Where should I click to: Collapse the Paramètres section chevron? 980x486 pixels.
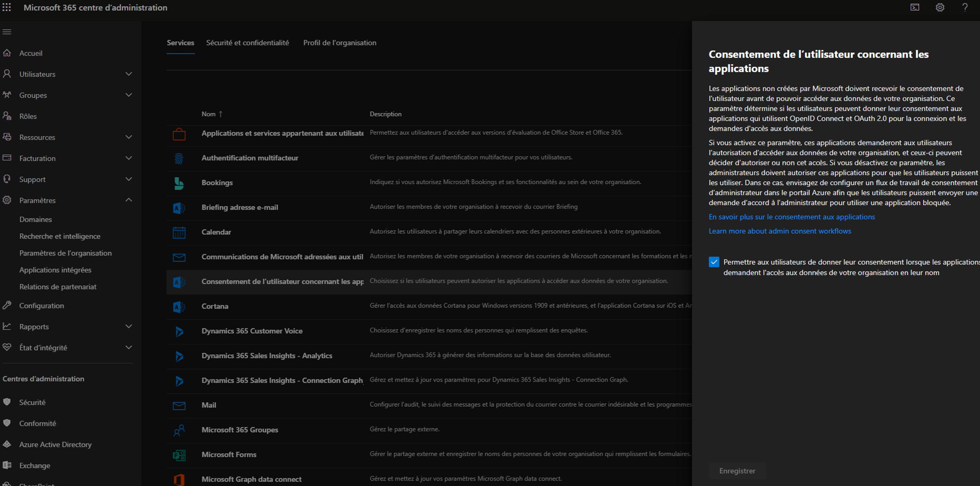click(x=129, y=200)
